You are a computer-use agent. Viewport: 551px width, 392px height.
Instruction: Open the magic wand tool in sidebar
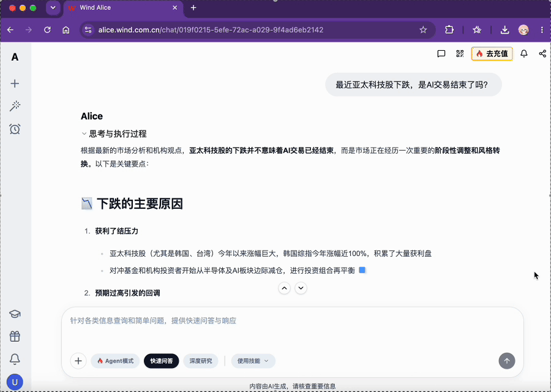click(x=15, y=106)
